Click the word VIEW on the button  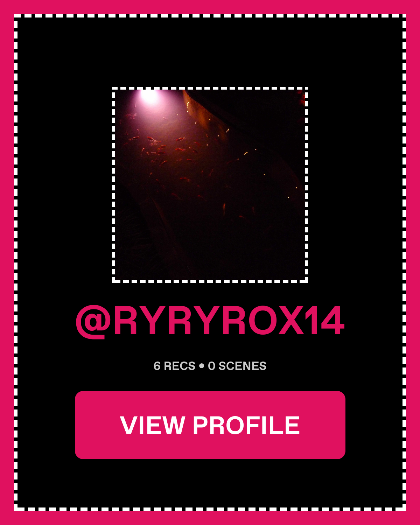coord(153,425)
